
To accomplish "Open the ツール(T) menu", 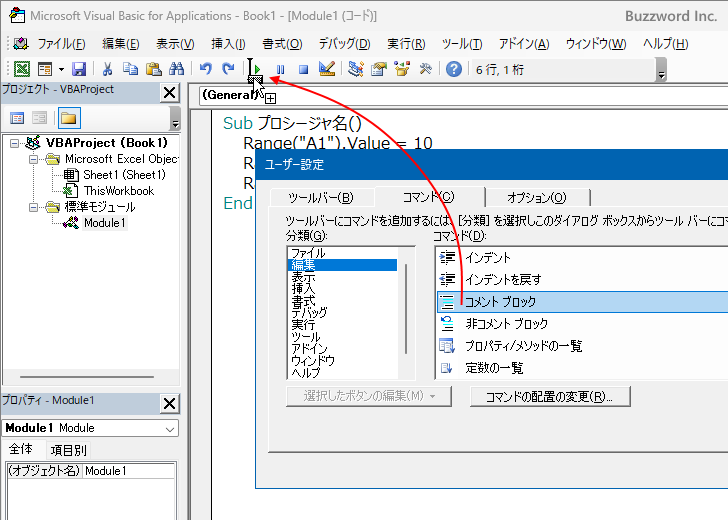I will 462,44.
